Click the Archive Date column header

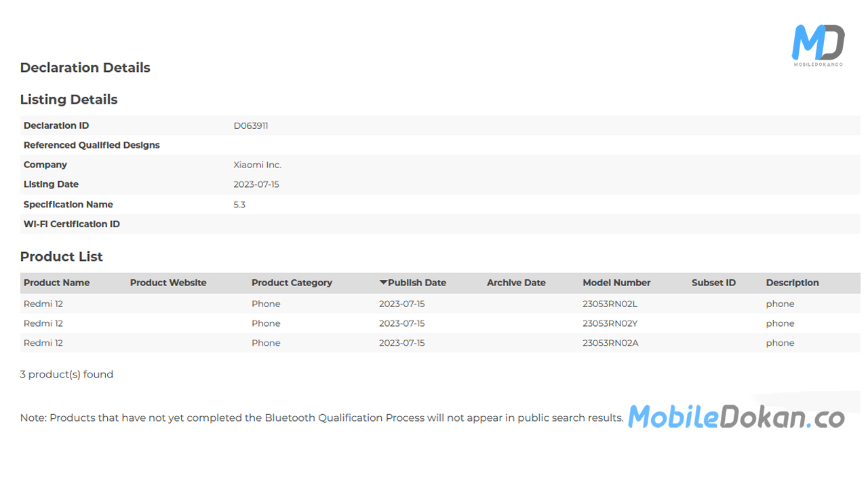pos(515,283)
